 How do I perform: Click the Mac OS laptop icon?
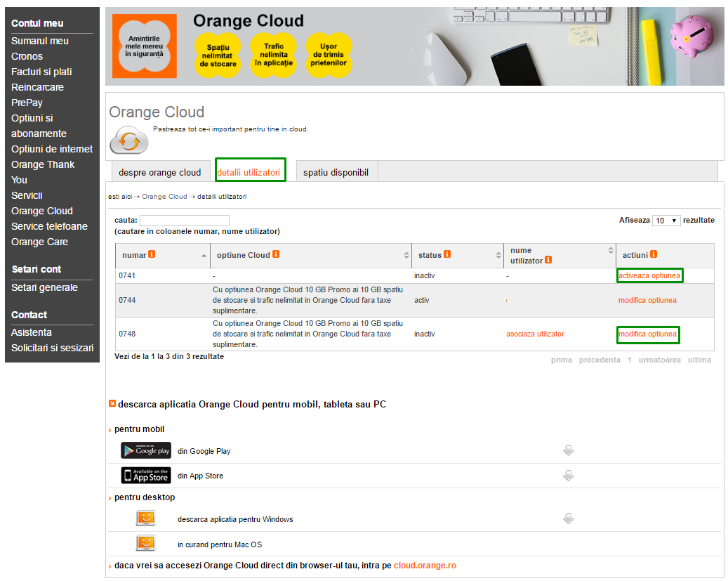click(x=146, y=543)
